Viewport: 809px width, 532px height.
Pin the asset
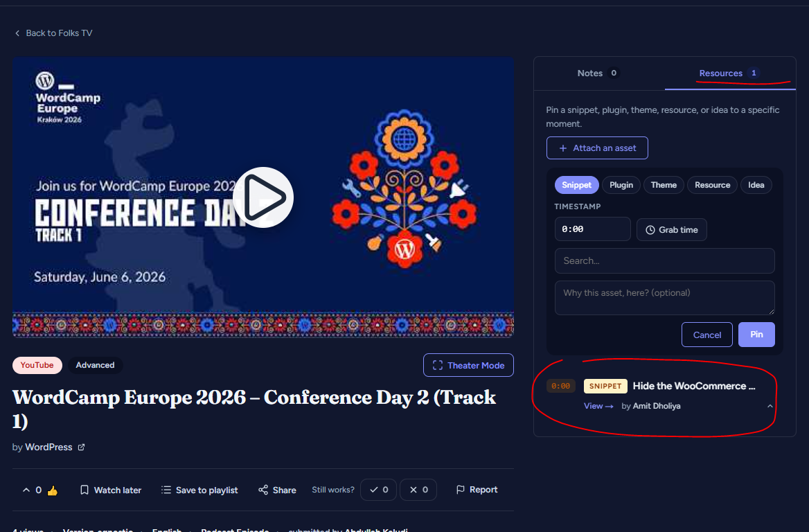(x=756, y=335)
